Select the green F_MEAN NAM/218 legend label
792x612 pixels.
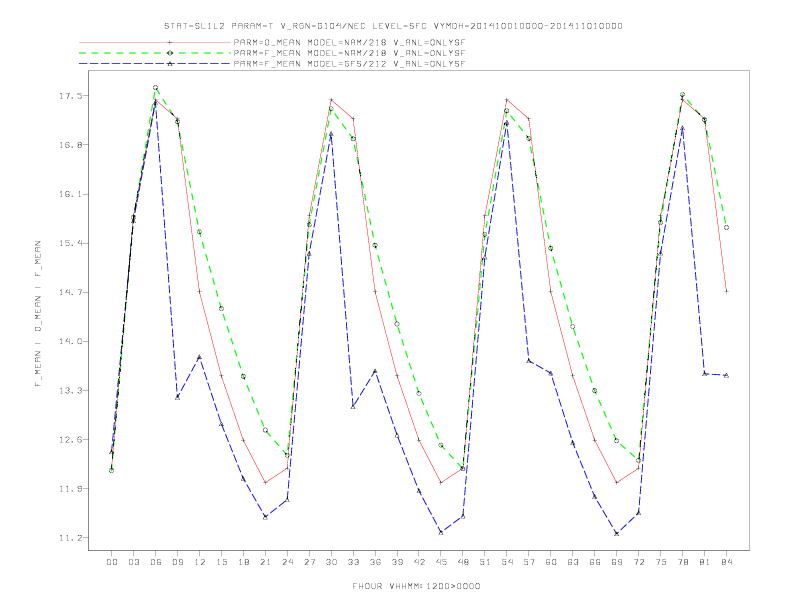click(349, 53)
